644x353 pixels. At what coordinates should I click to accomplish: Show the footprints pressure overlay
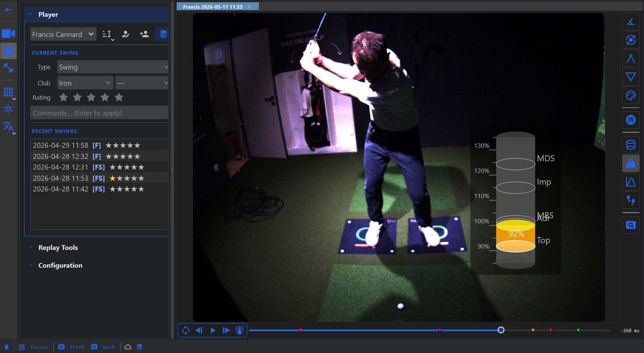pyautogui.click(x=631, y=200)
